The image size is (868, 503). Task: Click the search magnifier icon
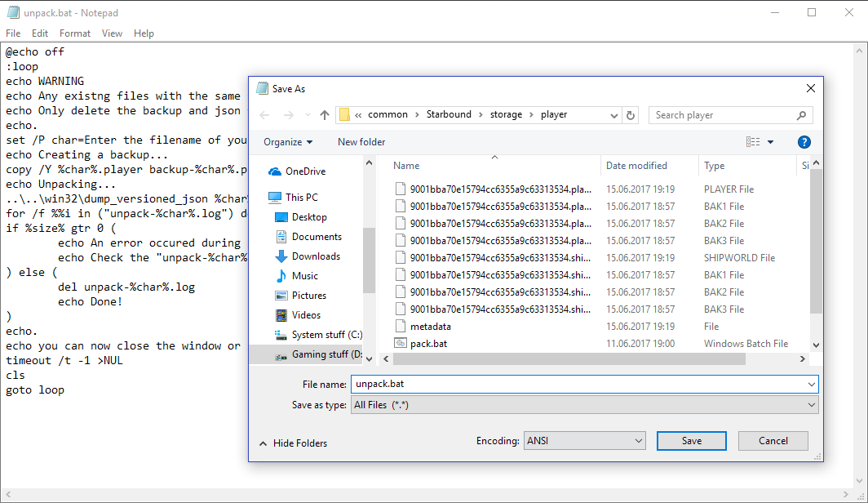[x=801, y=115]
